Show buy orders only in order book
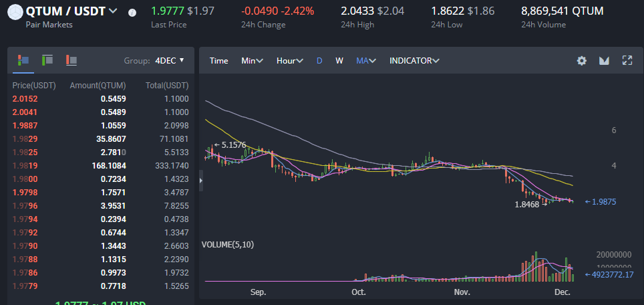The height and width of the screenshot is (305, 644). click(47, 60)
